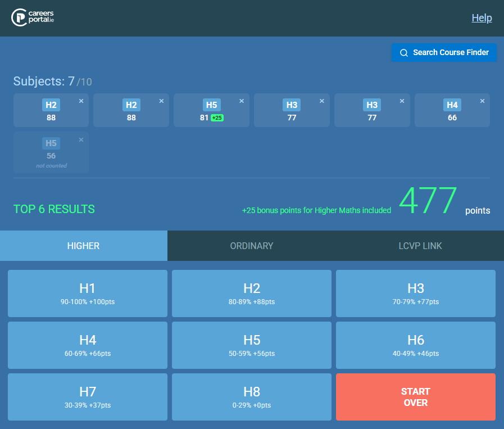The image size is (504, 429).
Task: Remove the first H3 77 subject card
Action: pos(322,101)
